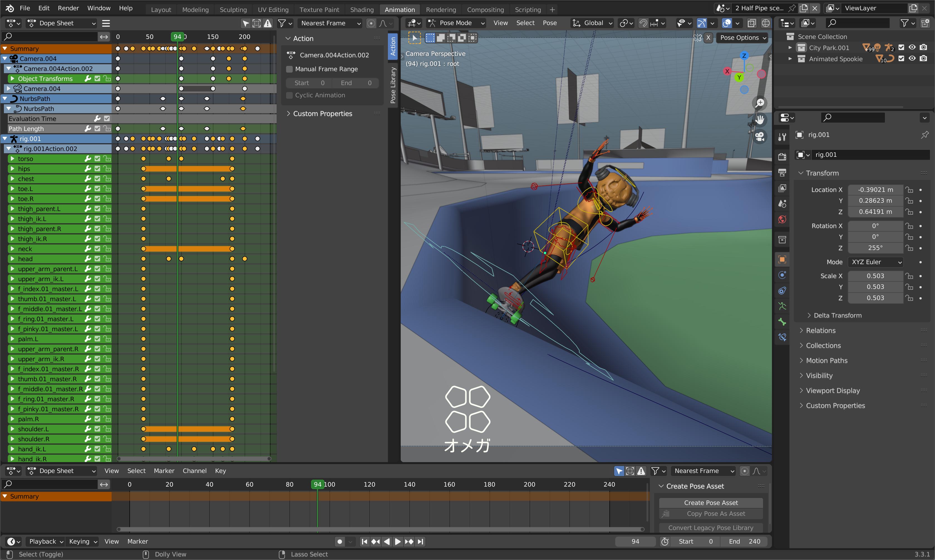Click Only Show Errors warning icon in top Dope Sheet
Image resolution: width=935 pixels, height=560 pixels.
click(x=268, y=23)
